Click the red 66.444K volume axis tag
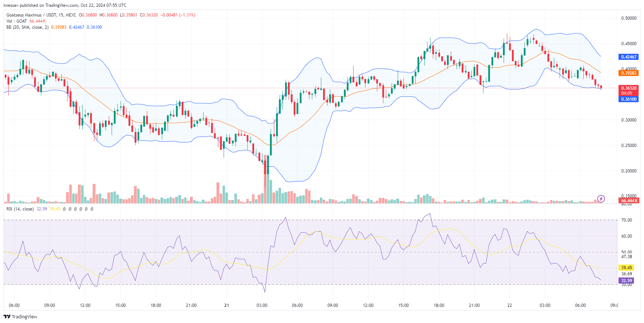644x323 pixels. (x=629, y=201)
